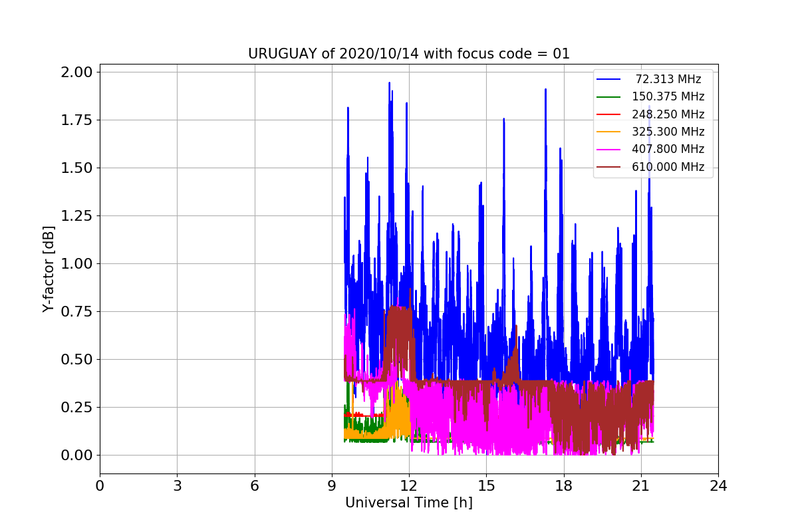Click the brown legend line swatch
798x532 pixels.
tap(608, 167)
